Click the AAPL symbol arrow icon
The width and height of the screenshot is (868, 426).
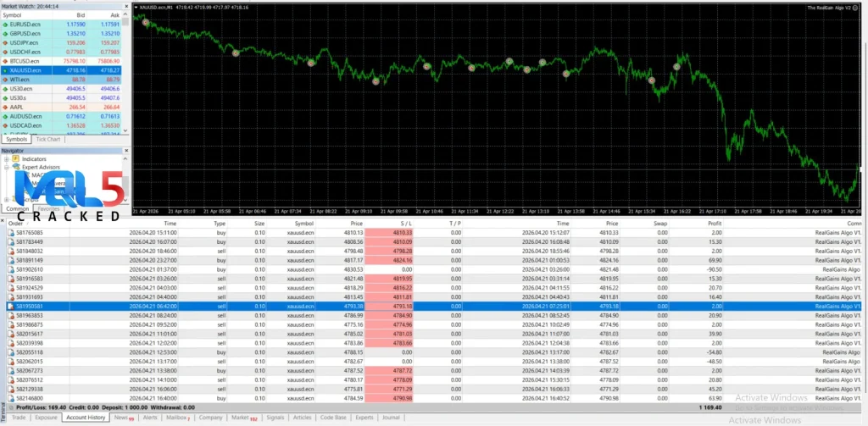tap(5, 107)
